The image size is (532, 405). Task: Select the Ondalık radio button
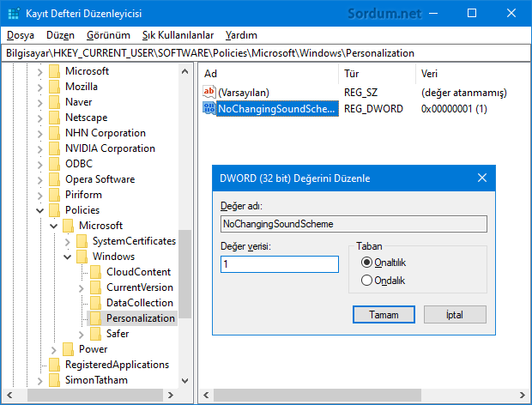tap(368, 280)
